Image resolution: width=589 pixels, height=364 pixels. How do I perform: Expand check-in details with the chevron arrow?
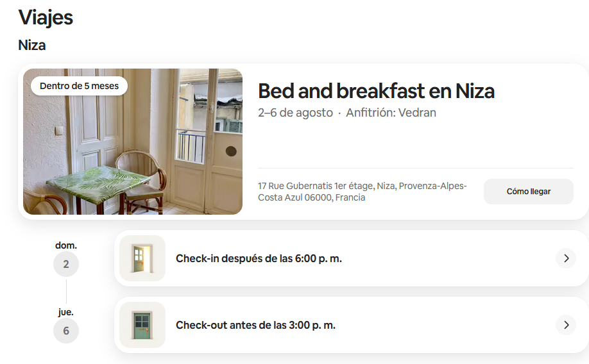(565, 258)
